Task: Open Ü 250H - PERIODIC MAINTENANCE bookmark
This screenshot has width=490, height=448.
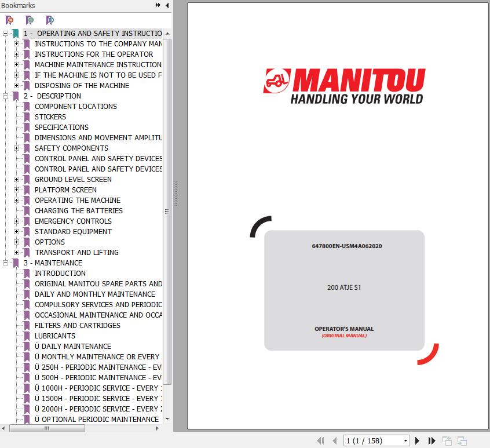Action: pos(98,367)
